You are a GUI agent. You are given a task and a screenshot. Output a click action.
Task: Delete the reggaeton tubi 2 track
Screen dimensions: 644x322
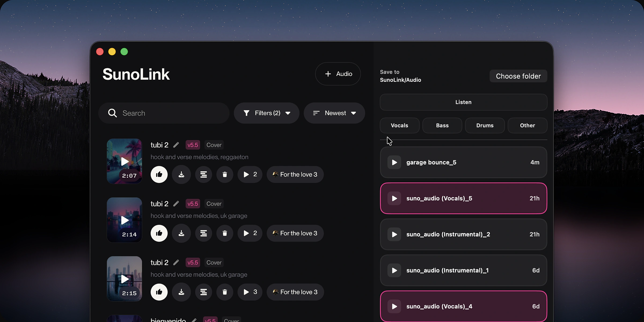[225, 174]
